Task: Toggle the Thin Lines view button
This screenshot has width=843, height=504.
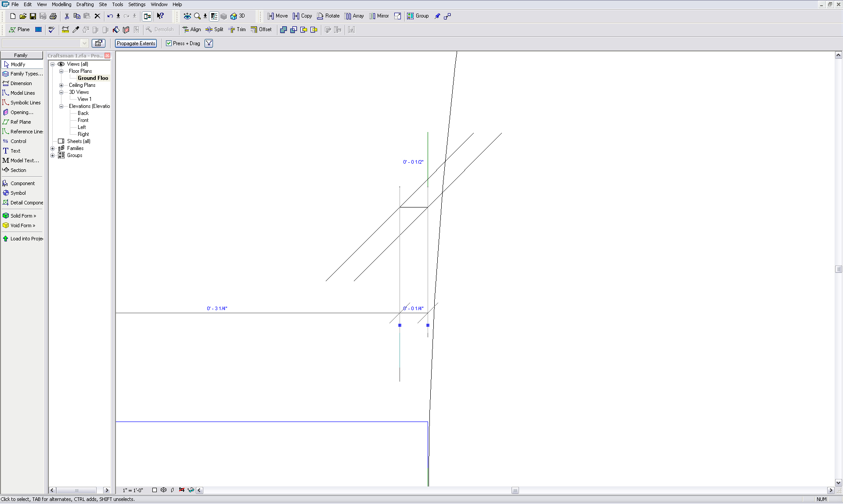Action: [x=214, y=16]
